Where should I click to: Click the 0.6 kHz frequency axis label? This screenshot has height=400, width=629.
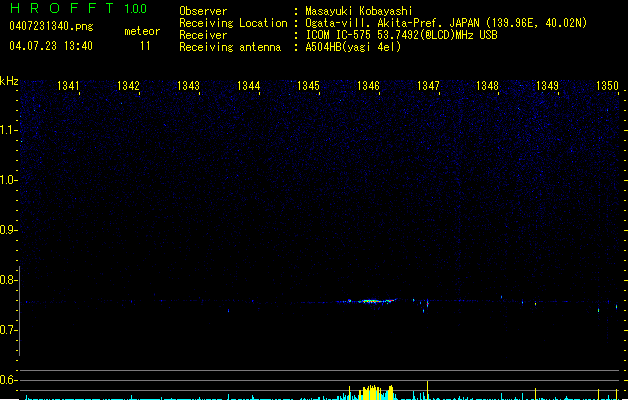click(8, 380)
